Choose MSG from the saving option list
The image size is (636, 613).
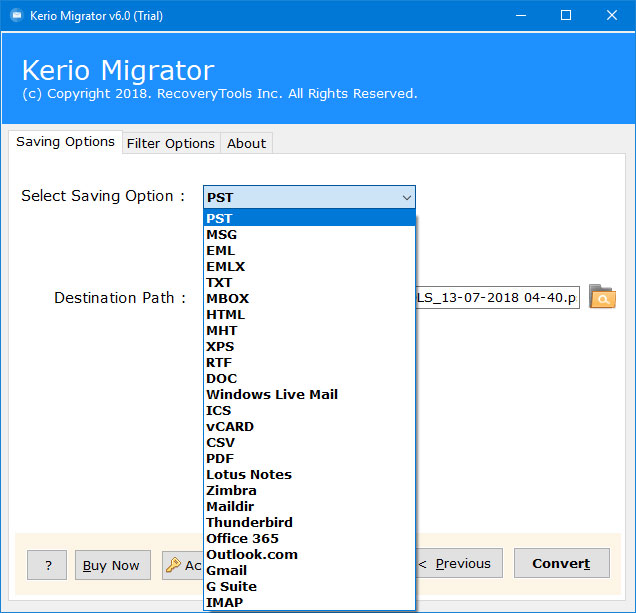point(309,234)
